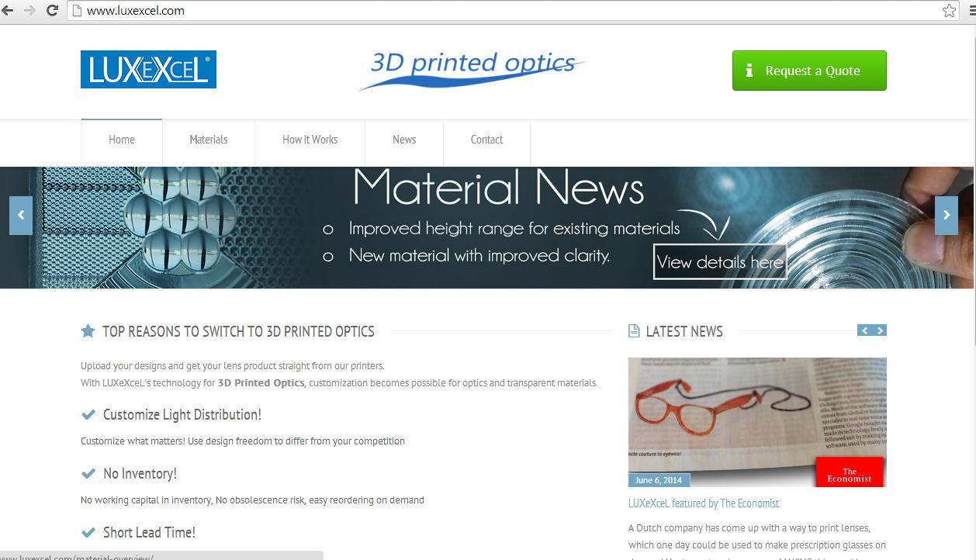Image resolution: width=976 pixels, height=560 pixels.
Task: Advance to the next banner slide
Action: point(947,215)
